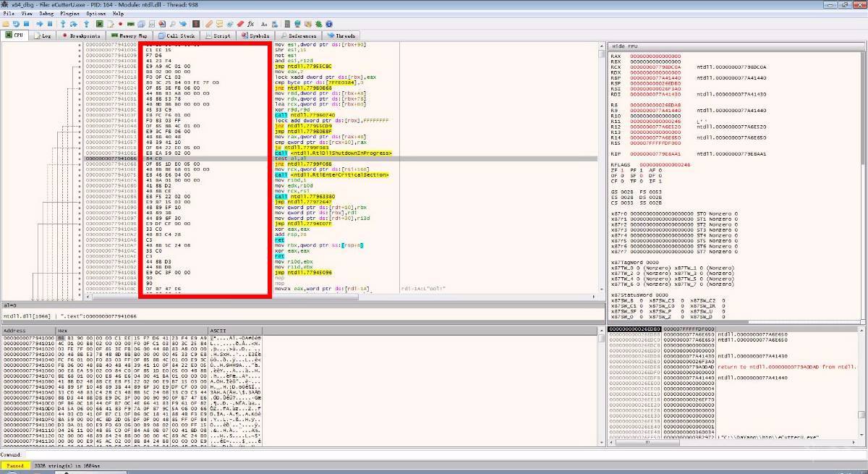Screen dimensions: 868x474
Task: Click the Command input field
Action: [x=445, y=454]
